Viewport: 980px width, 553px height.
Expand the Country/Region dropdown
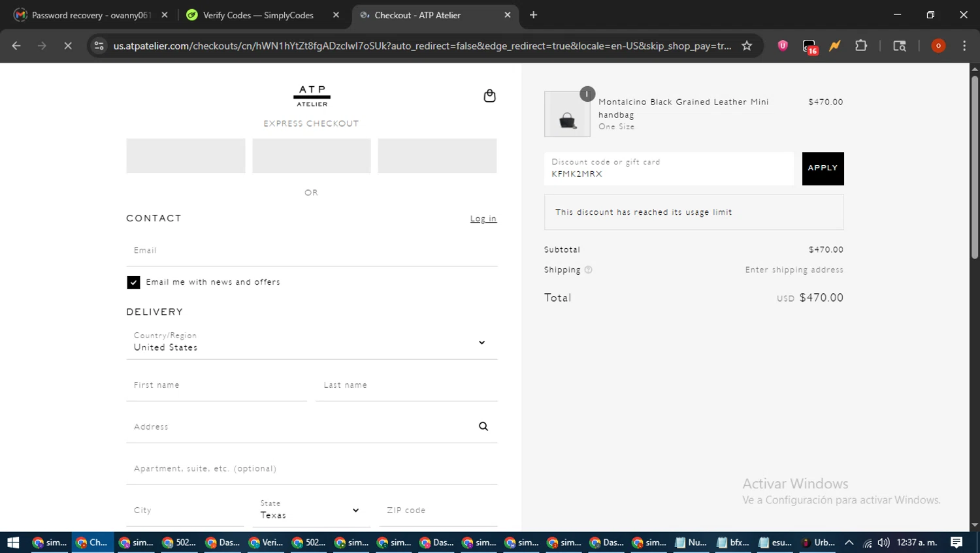[312, 342]
